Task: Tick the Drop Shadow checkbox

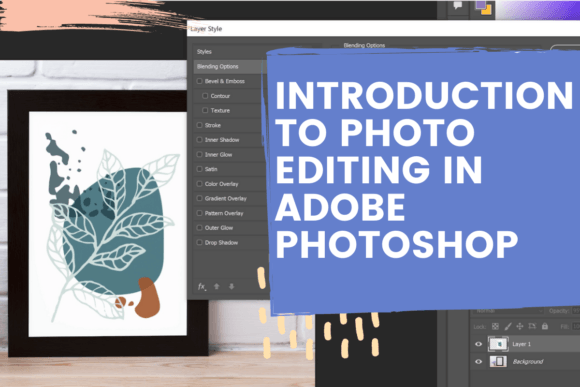Action: (199, 242)
